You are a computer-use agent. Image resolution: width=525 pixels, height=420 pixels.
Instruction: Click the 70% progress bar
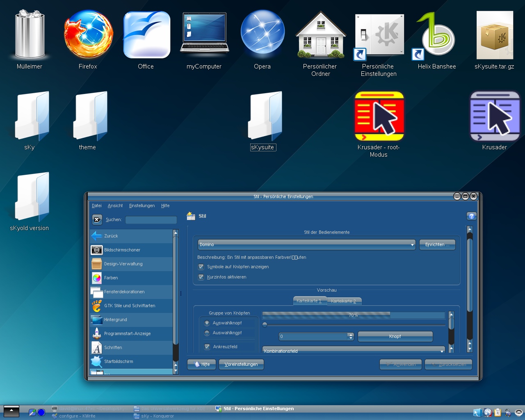354,315
